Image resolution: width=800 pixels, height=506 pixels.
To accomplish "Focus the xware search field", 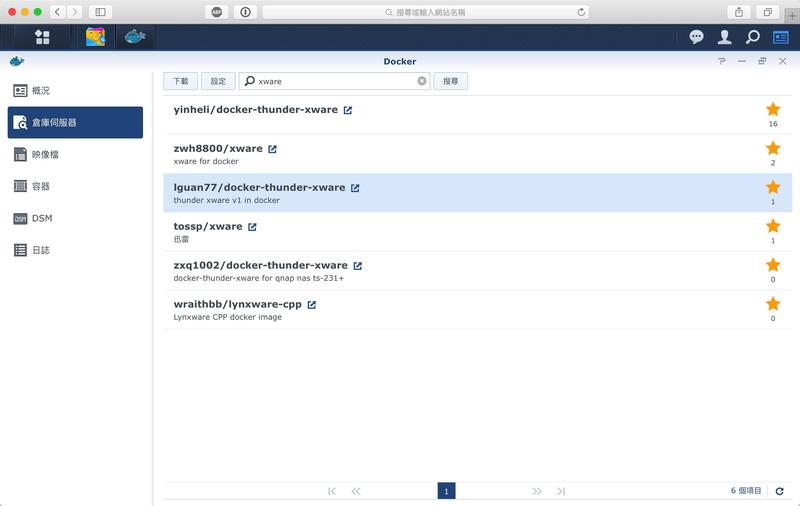I will pyautogui.click(x=335, y=81).
